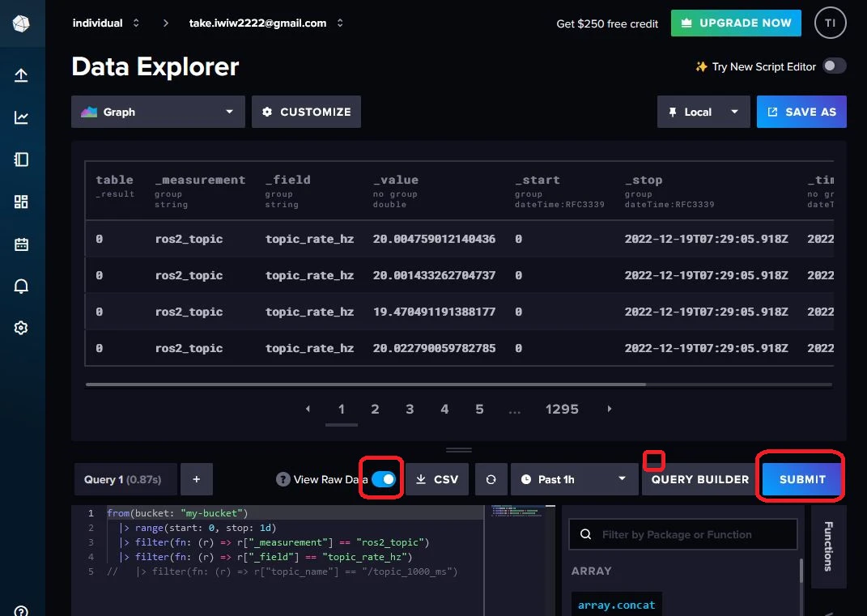This screenshot has height=616, width=867.
Task: Click the value 19.470491191388177 cell
Action: (434, 312)
